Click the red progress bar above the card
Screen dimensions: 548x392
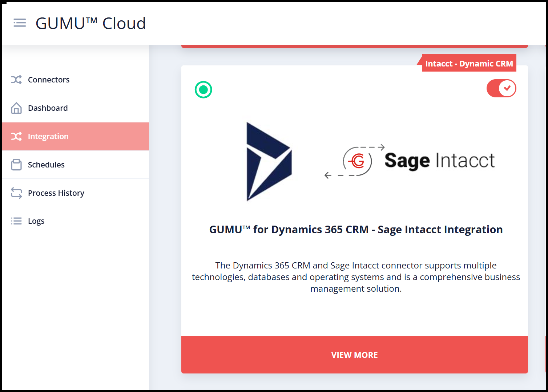pos(354,45)
